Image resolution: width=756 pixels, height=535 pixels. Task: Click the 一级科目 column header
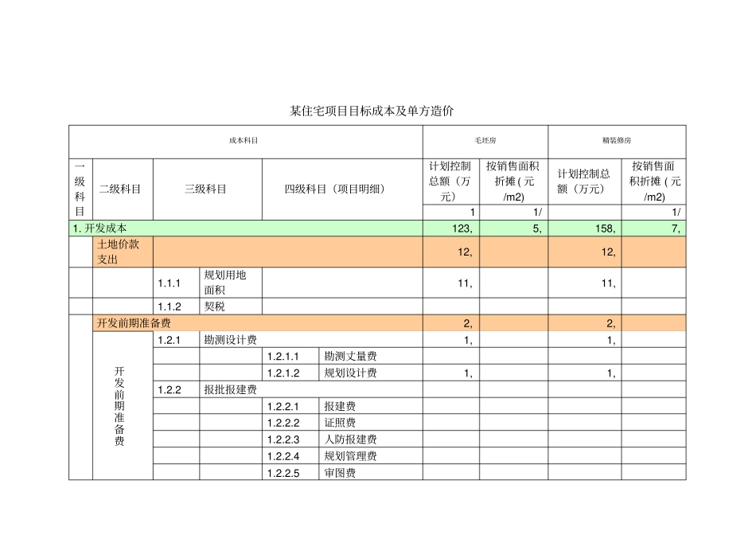[80, 189]
